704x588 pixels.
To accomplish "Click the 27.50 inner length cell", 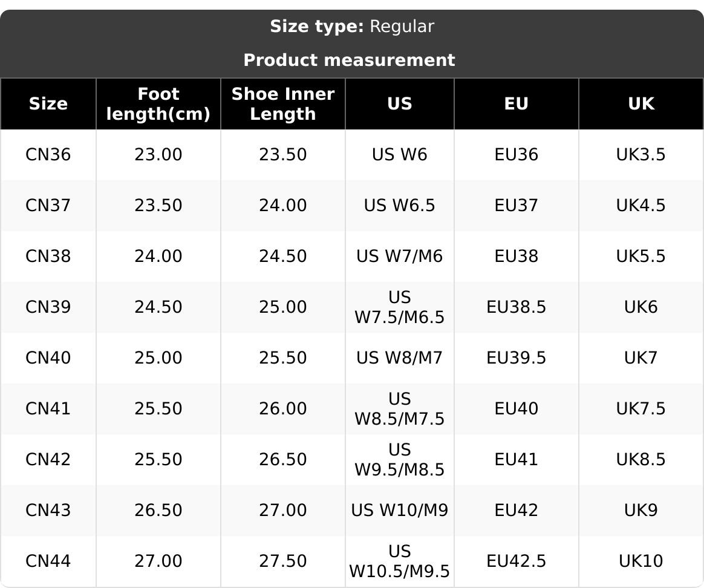I will point(282,561).
